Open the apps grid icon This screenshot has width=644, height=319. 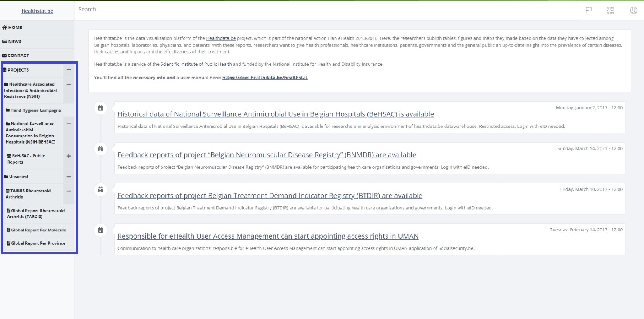tap(611, 10)
